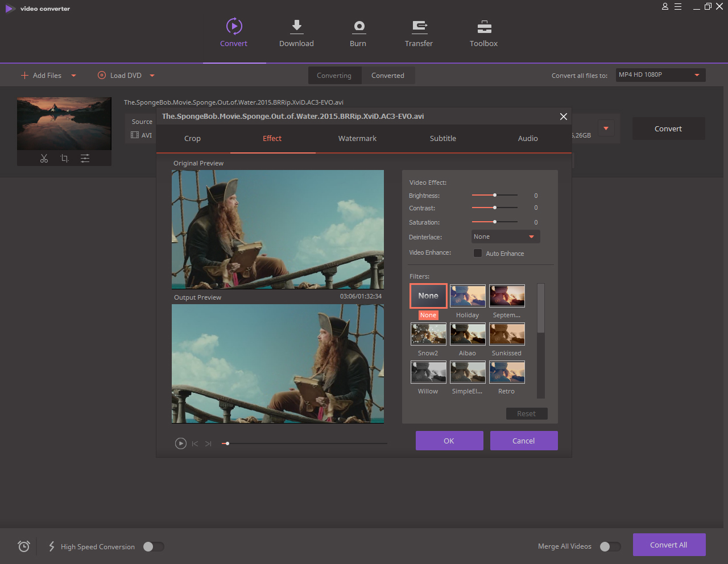Switch to the Subtitle tab
Screen dimensions: 728x564
443,138
